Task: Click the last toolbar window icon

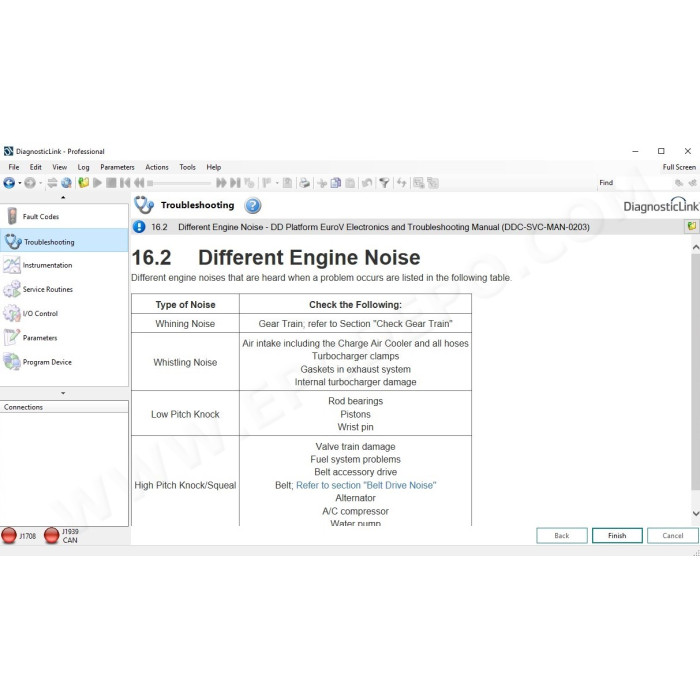Action: point(433,183)
